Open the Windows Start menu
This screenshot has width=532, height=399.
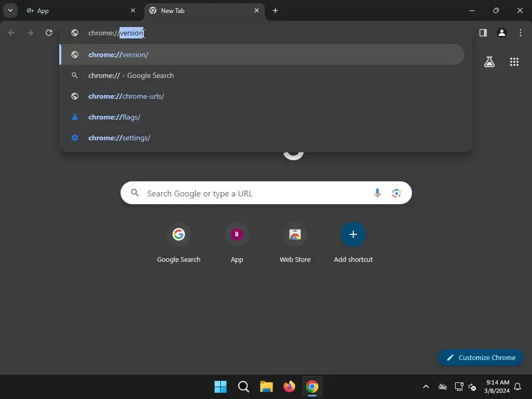tap(220, 387)
